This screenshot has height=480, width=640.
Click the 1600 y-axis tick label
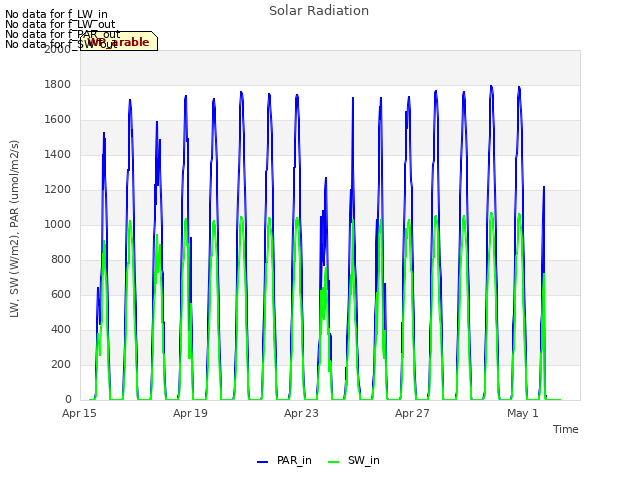(58, 120)
